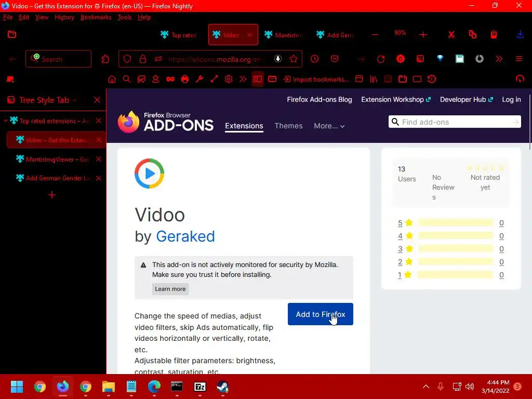Expand the bookmarks toolbar overflow chevron
The width and height of the screenshot is (532, 399).
pos(243,79)
